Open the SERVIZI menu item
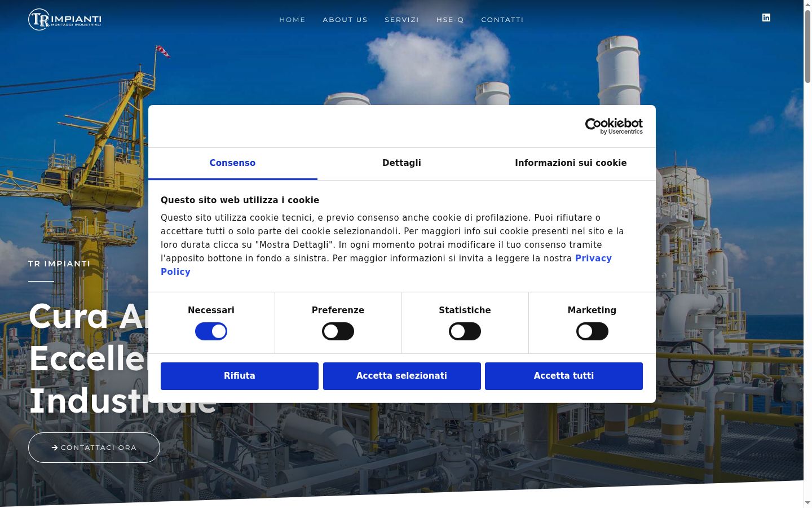 (401, 20)
